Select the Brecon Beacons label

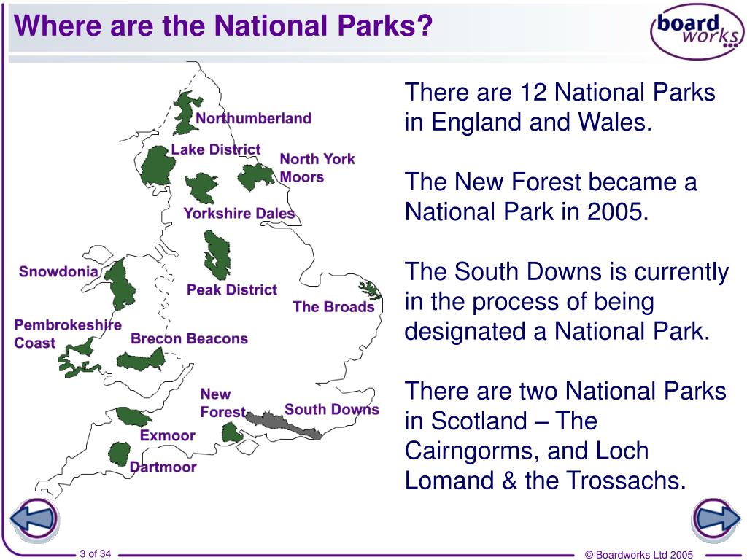[189, 338]
